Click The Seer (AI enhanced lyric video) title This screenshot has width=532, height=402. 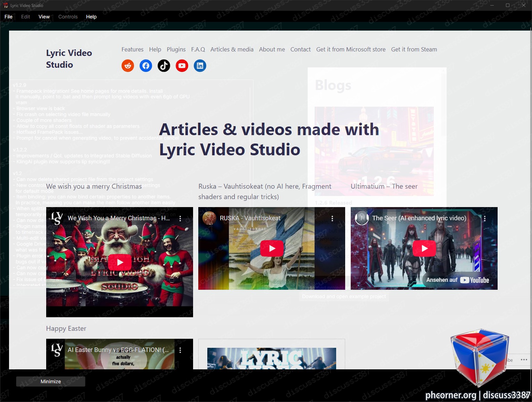419,218
